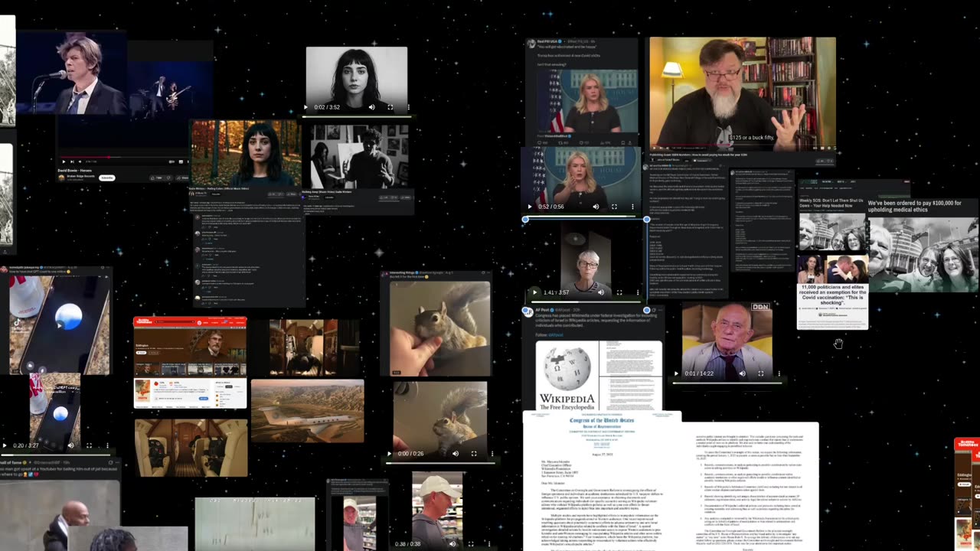Screen dimensions: 980x551
Task: Click the bearded man bookshelf video
Action: pyautogui.click(x=743, y=94)
